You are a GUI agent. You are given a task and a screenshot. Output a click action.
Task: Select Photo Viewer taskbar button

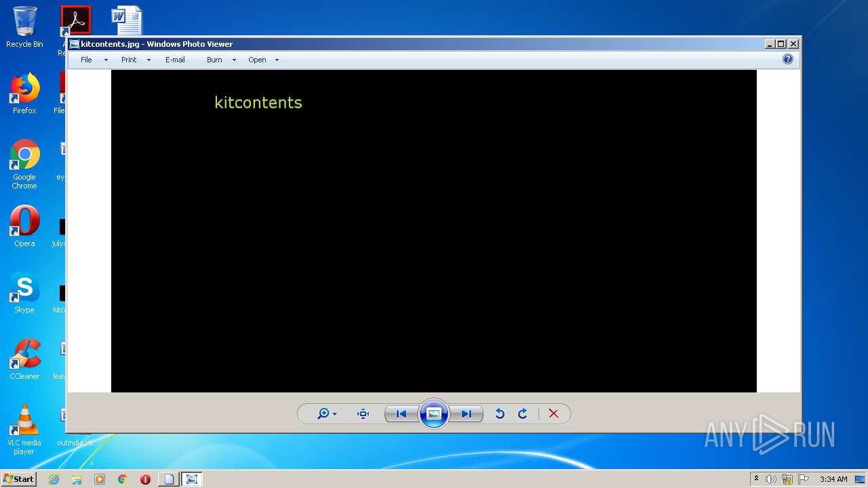click(x=192, y=479)
